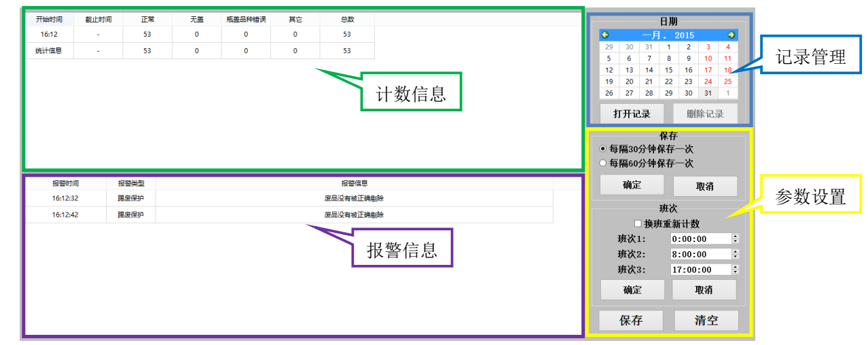
Task: Confirm shift settings with 确定 in 班次 group
Action: click(632, 290)
